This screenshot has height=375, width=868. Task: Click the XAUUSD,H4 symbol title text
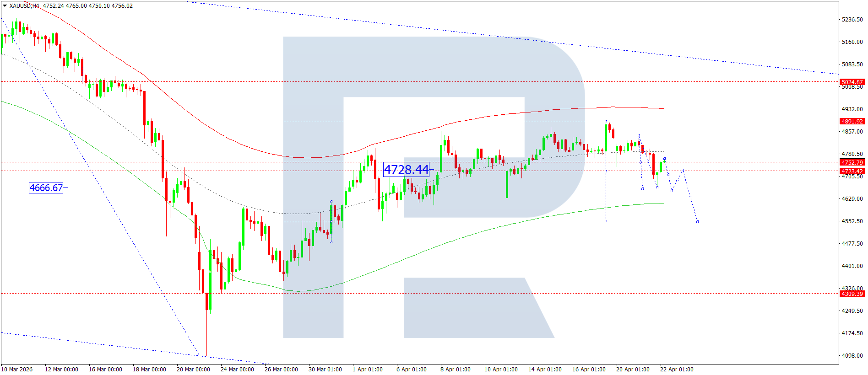[x=24, y=6]
